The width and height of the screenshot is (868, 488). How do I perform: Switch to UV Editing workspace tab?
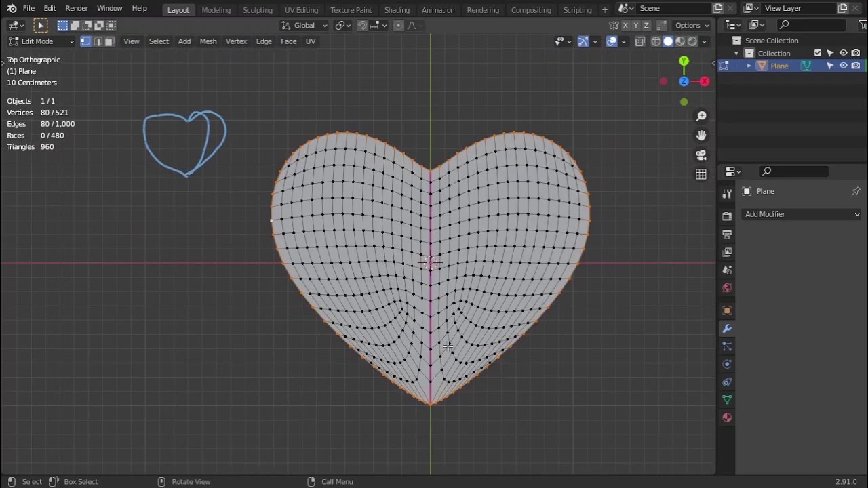tap(301, 9)
